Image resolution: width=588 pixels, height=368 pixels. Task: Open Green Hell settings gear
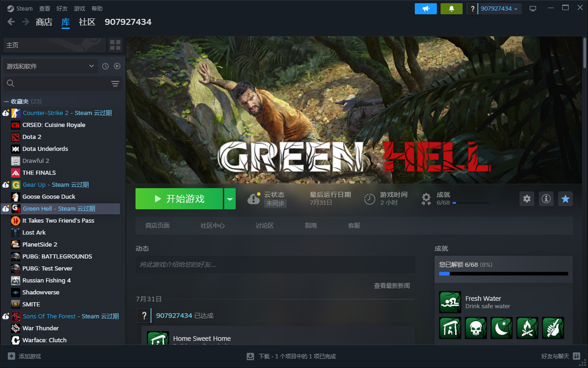(x=527, y=198)
